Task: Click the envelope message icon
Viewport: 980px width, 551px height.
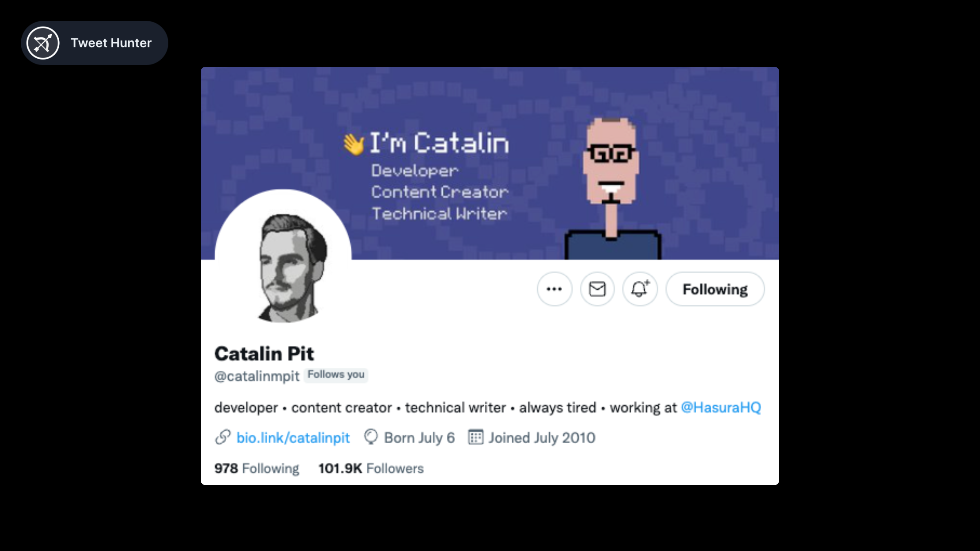Action: 597,289
